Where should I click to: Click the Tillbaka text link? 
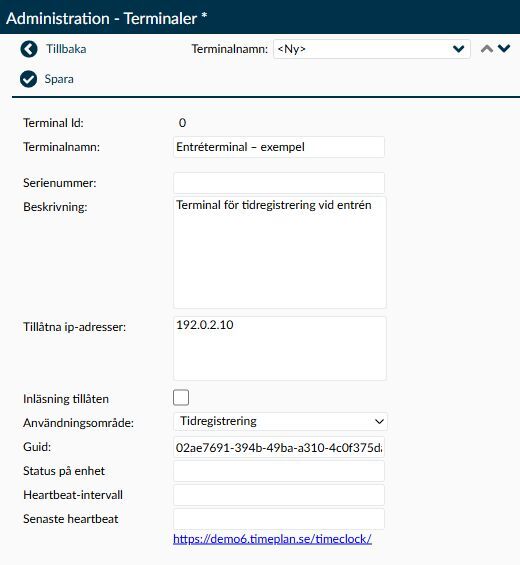pyautogui.click(x=66, y=49)
